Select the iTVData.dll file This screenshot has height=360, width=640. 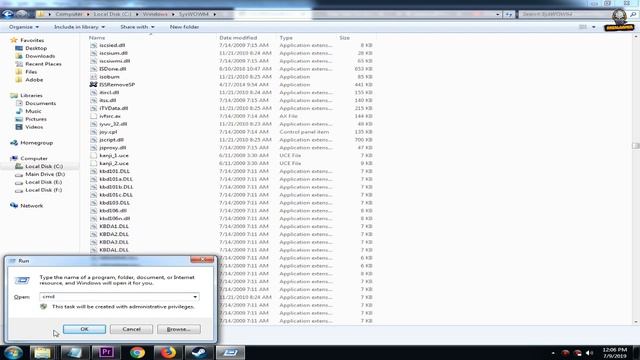113,108
